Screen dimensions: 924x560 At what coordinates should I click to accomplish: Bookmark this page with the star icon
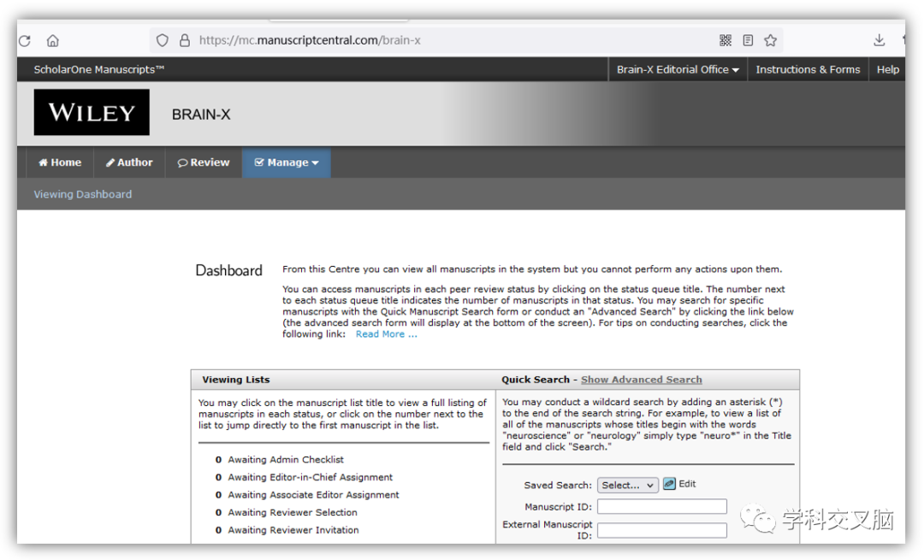[770, 40]
